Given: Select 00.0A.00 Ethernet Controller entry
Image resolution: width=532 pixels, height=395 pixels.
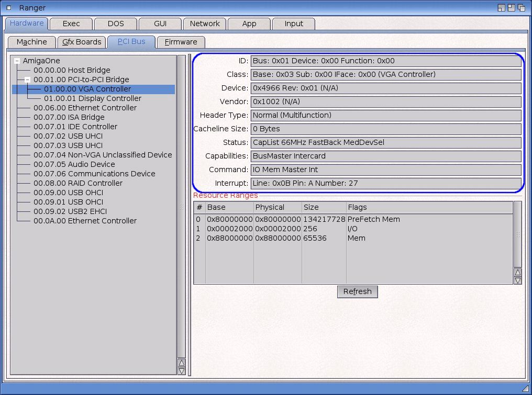Looking at the screenshot, I should click(x=85, y=221).
